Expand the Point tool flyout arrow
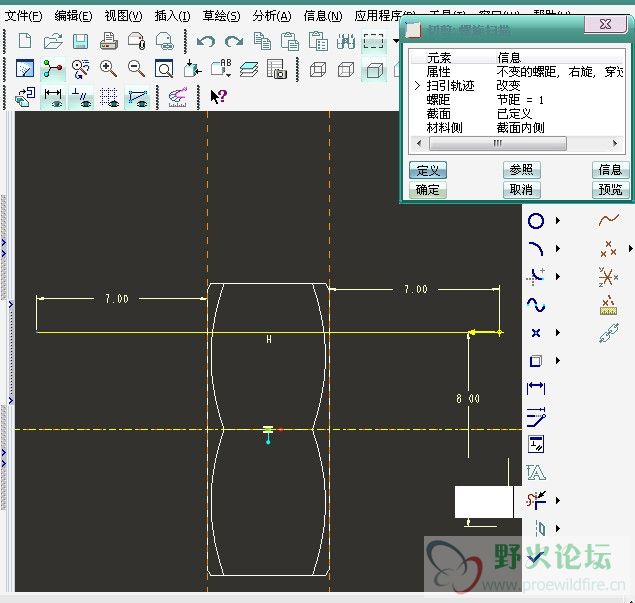The height and width of the screenshot is (603, 635). 558,332
